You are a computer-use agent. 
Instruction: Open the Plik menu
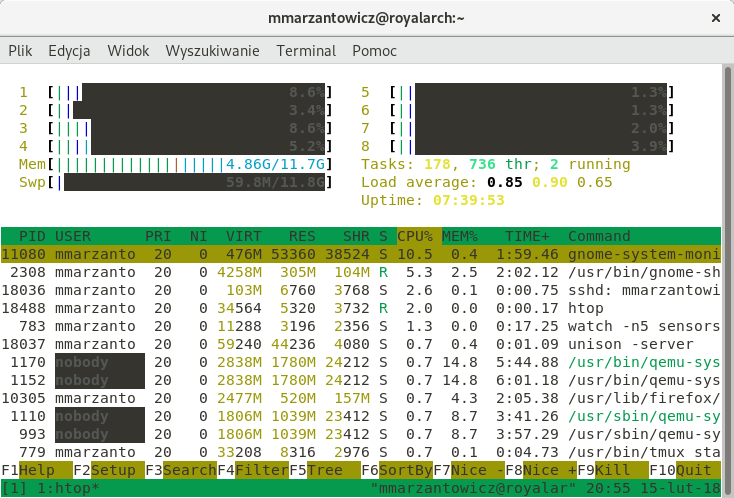click(20, 51)
